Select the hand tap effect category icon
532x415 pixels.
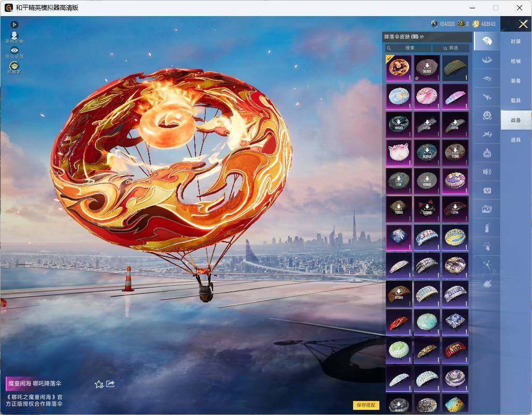tap(487, 246)
